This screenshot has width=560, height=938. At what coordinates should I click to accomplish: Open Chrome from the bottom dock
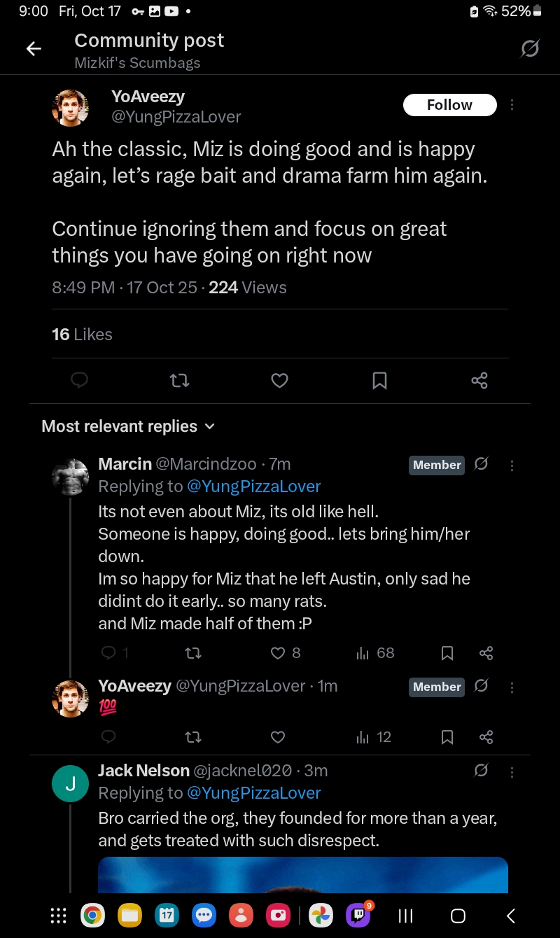[92, 915]
